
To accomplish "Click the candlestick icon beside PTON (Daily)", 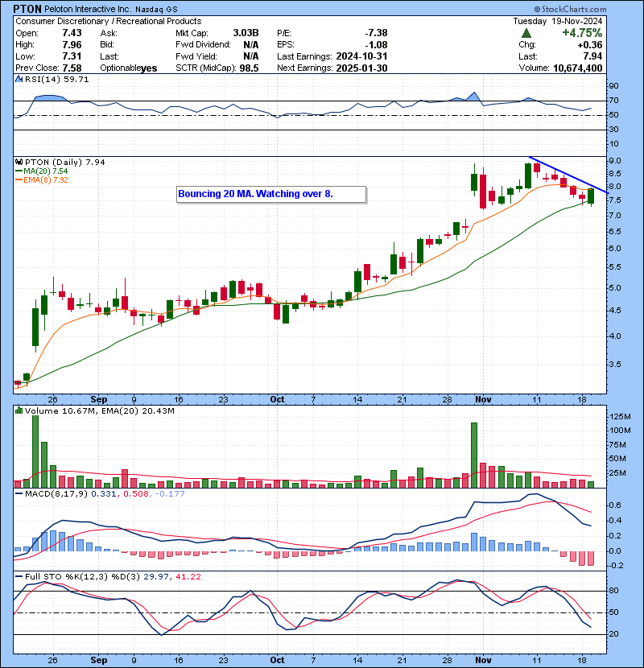I will point(19,162).
